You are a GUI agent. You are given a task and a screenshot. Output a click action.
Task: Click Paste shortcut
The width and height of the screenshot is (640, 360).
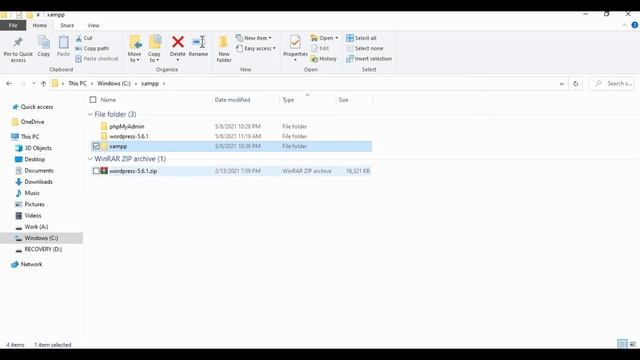click(97, 59)
